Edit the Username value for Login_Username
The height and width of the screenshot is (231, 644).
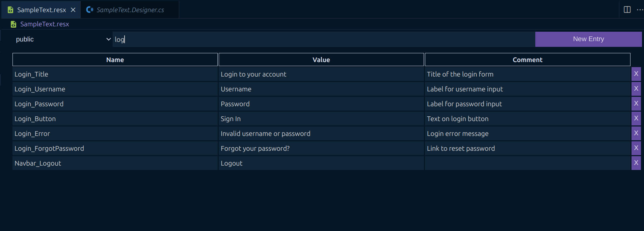(x=321, y=89)
